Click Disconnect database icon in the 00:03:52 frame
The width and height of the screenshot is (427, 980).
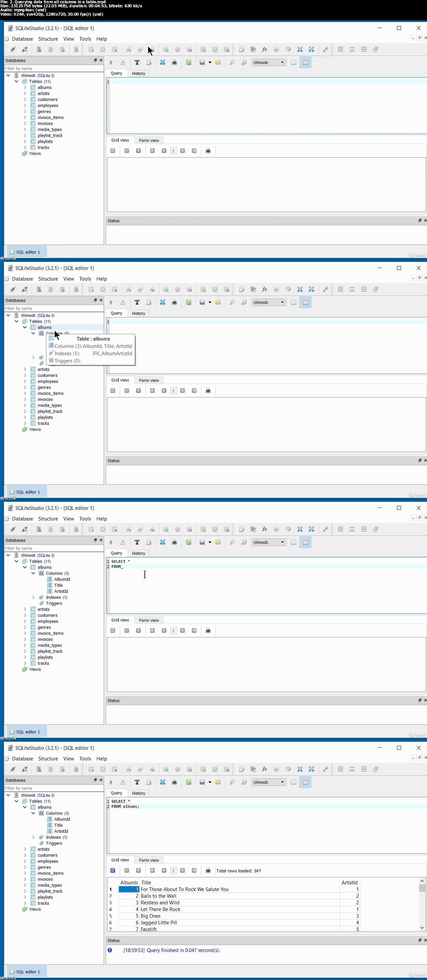(x=25, y=769)
